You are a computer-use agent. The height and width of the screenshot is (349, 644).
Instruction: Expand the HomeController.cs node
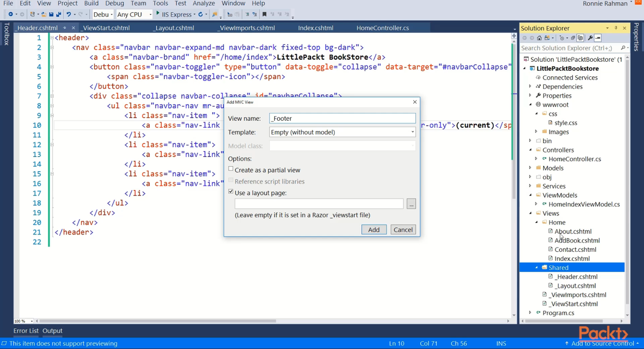537,159
